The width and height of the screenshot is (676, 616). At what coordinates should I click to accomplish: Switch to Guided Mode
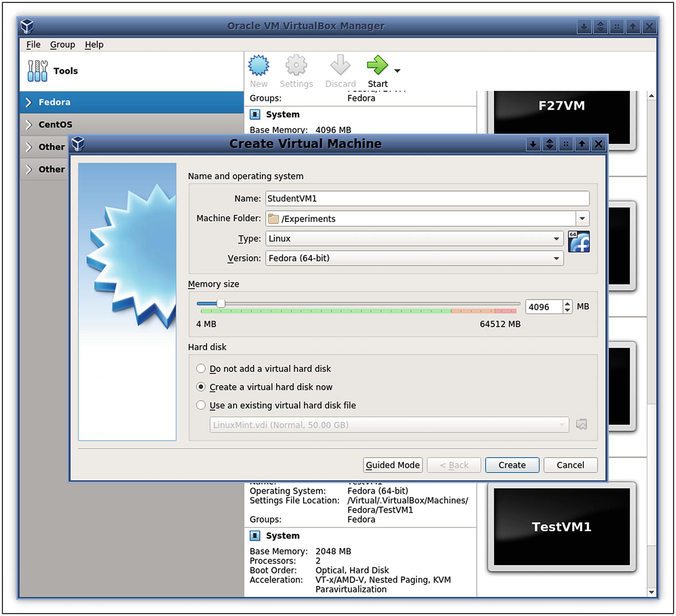coord(393,465)
